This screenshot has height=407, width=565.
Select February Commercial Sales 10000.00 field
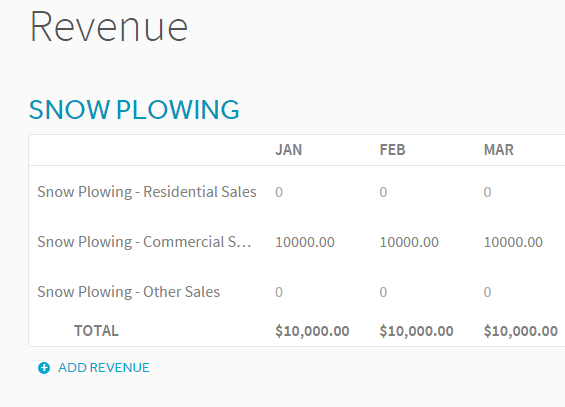tap(409, 242)
